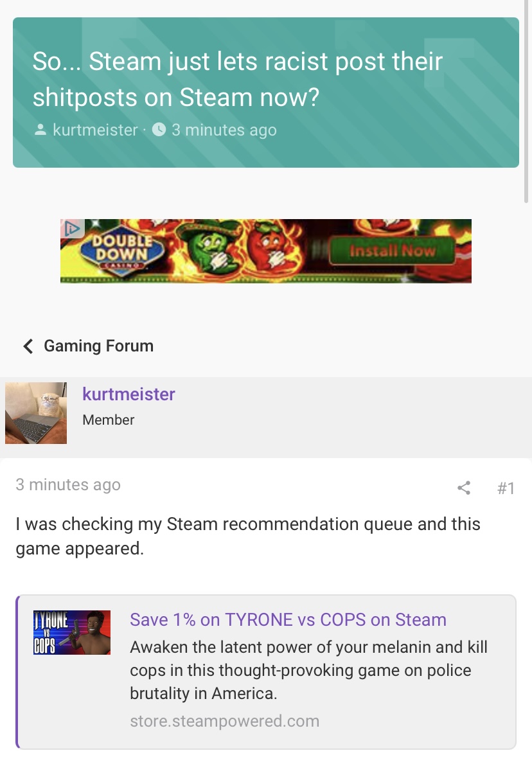This screenshot has width=532, height=762.
Task: Click the user icon next to kurtmeister in the header
Action: pos(40,130)
